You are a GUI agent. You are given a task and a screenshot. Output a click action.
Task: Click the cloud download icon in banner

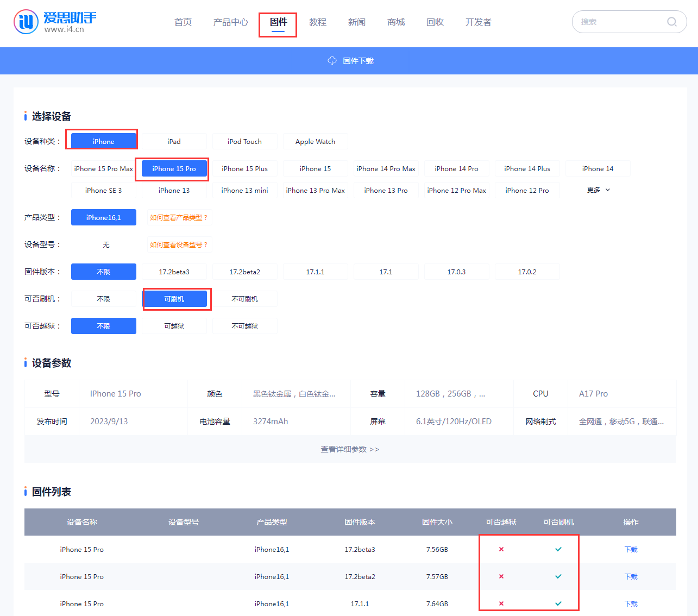[x=332, y=61]
